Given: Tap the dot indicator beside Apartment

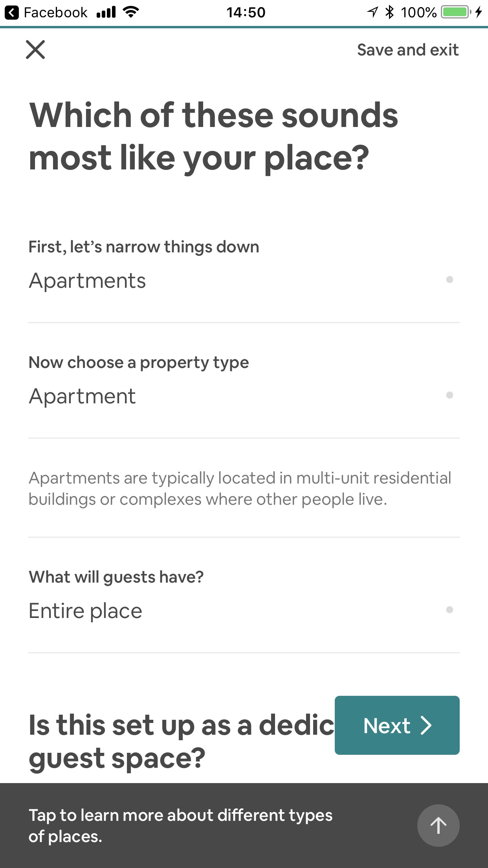Looking at the screenshot, I should (449, 395).
